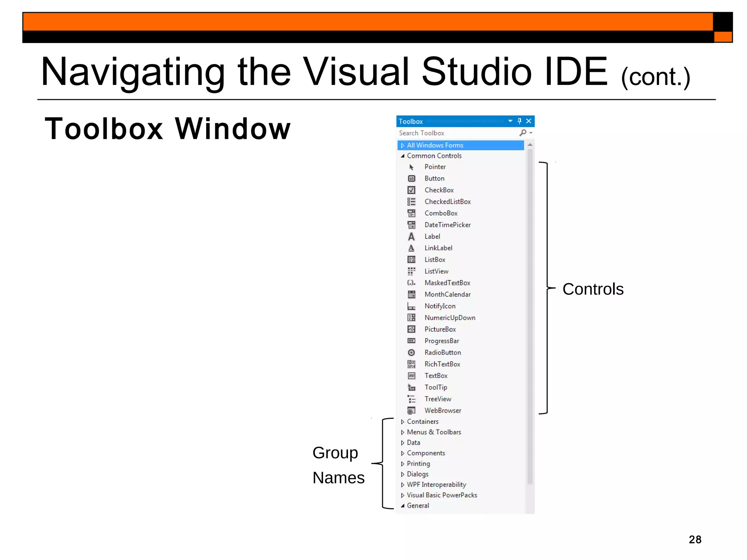Screen dimensions: 747x560
Task: Click the 'WebBrowser' item text
Action: click(x=443, y=411)
